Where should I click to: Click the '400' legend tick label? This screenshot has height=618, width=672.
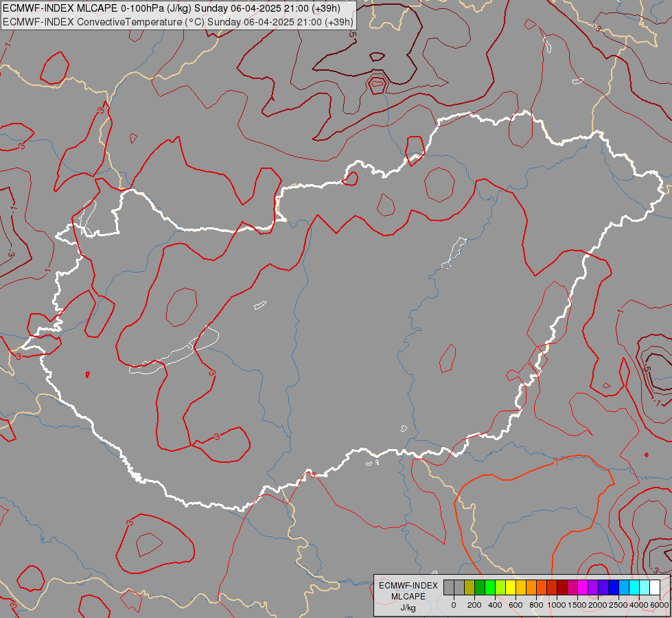[495, 605]
